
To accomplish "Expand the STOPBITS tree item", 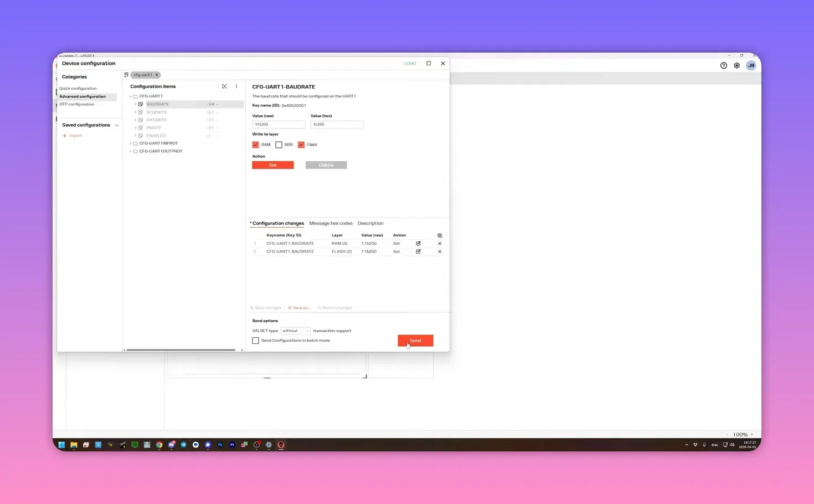I will tap(136, 112).
